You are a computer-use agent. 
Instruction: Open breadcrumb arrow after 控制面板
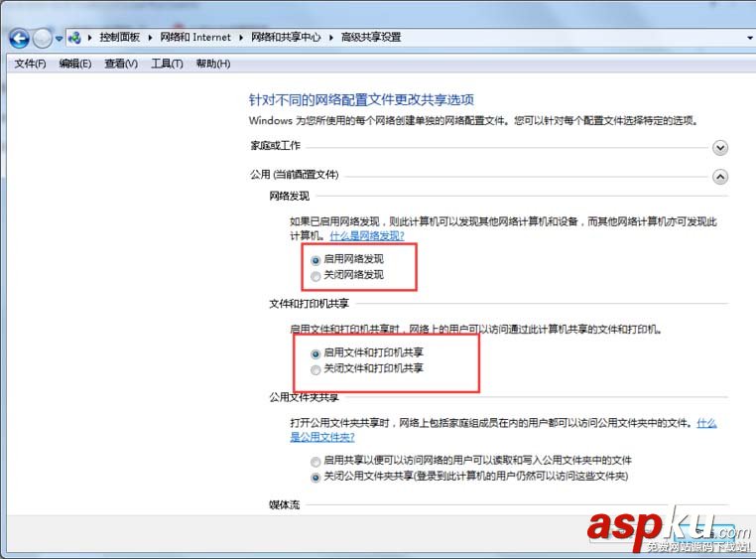pyautogui.click(x=150, y=37)
